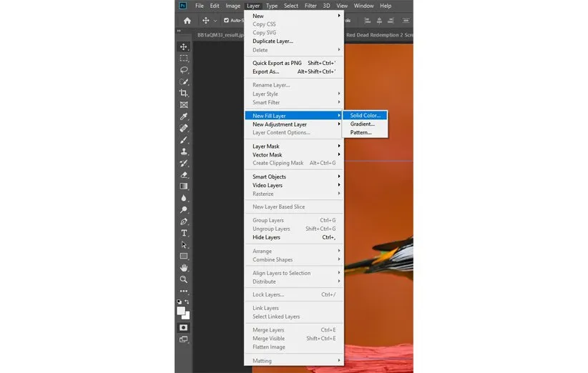Select the Eyedropper tool
The height and width of the screenshot is (373, 588).
pos(184,116)
